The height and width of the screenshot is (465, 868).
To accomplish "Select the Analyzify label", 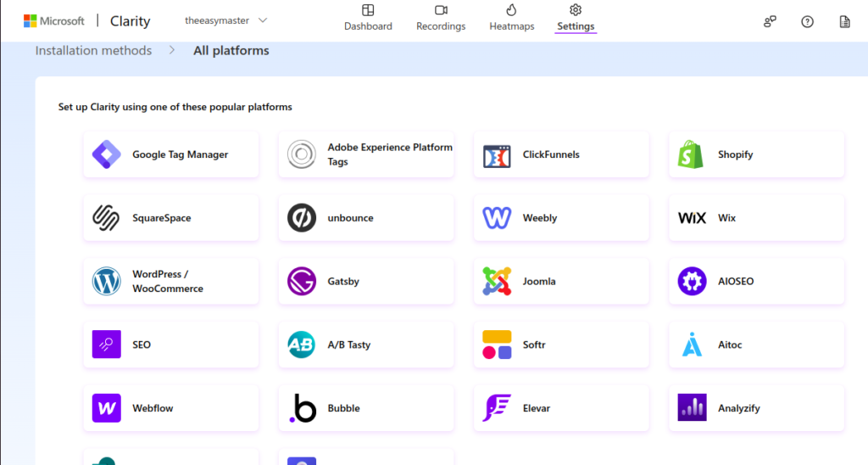I will point(739,408).
